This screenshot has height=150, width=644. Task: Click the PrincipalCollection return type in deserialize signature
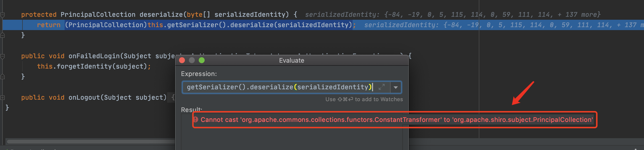pyautogui.click(x=98, y=15)
